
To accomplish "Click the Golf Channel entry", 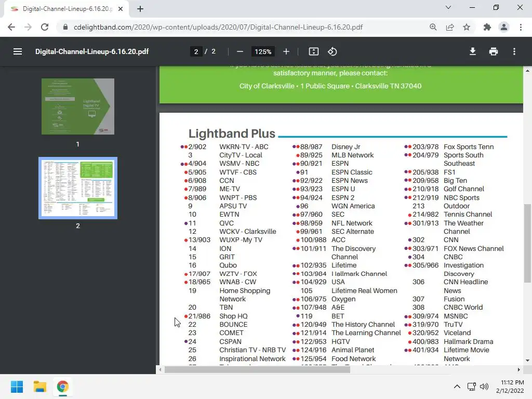I will [464, 189].
